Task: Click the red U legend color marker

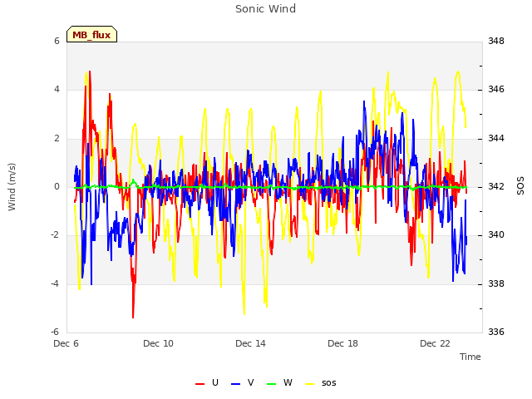Action: pyautogui.click(x=199, y=384)
